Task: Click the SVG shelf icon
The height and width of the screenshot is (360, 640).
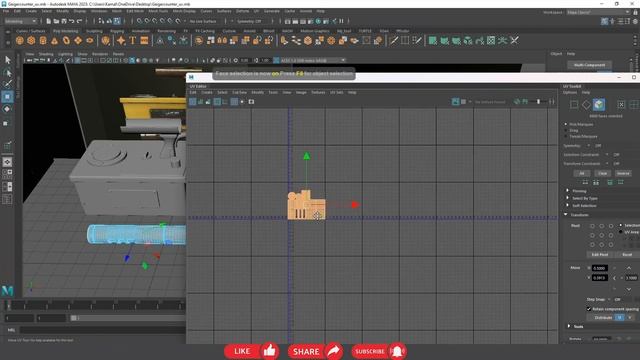Action: (144, 40)
